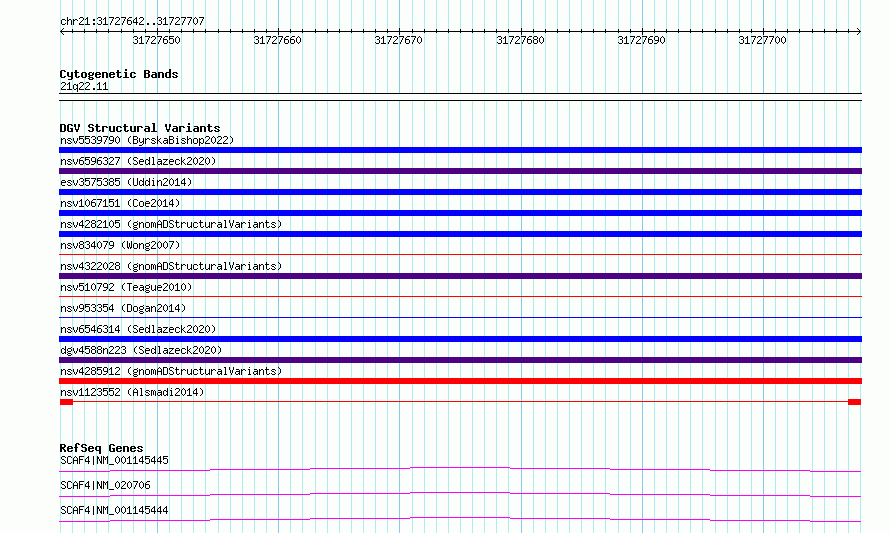Viewport: 890px width, 533px height.
Task: Select the blue bar under nsv6546314
Action: pos(460,339)
